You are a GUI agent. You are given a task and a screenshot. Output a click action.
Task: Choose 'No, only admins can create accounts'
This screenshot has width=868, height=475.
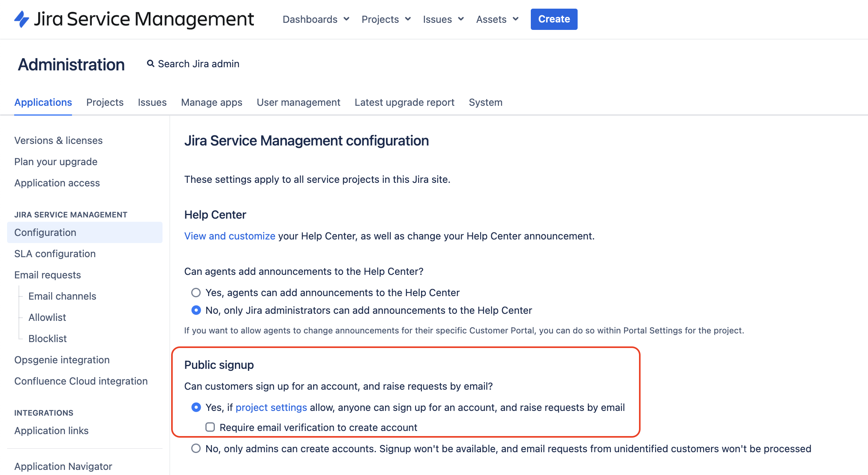pos(196,449)
